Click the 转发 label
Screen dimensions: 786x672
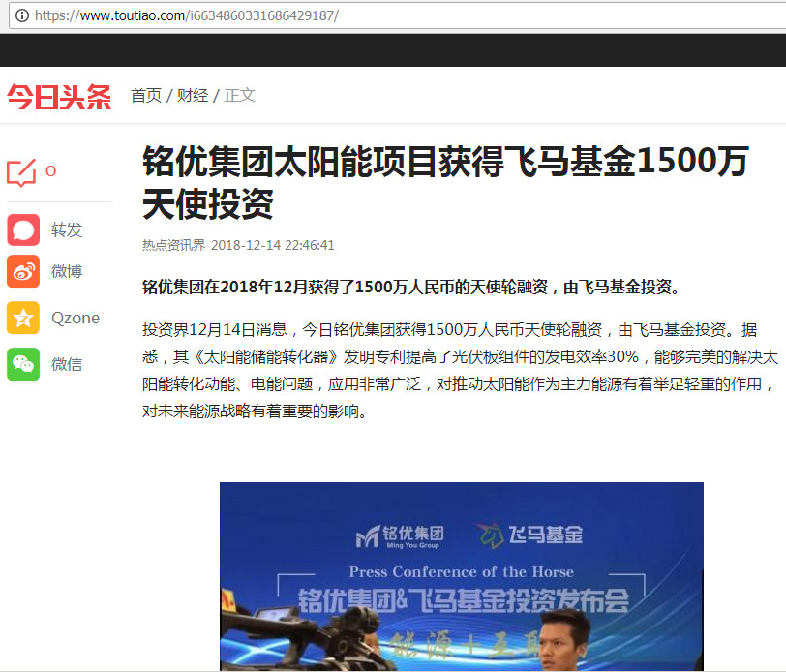click(x=67, y=229)
